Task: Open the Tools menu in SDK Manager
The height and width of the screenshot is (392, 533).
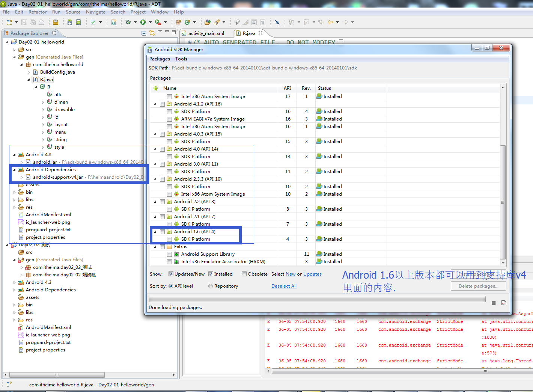Action: (181, 59)
